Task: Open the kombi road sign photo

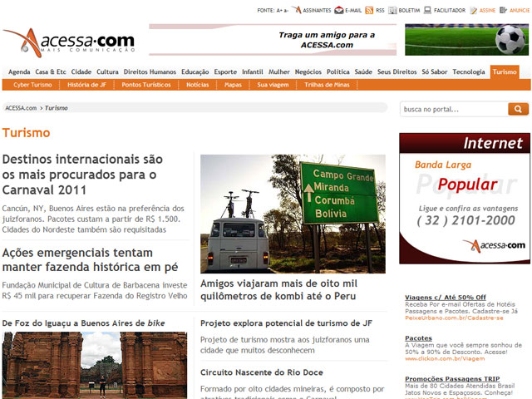Action: point(293,214)
